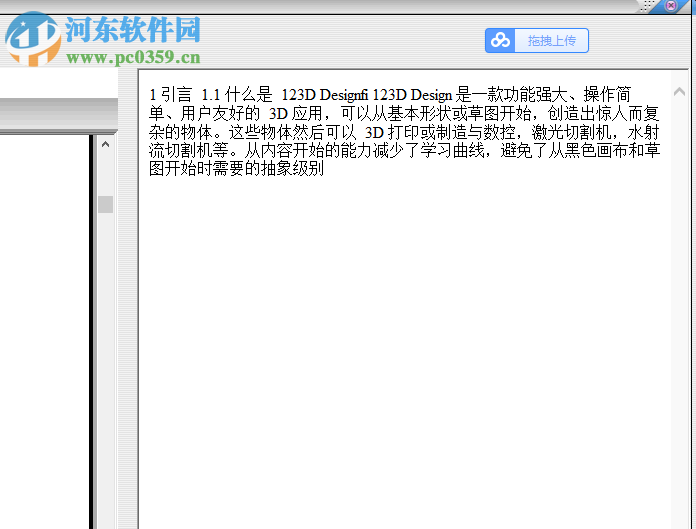The height and width of the screenshot is (529, 696).
Task: Click the dotted grip icon beside close button
Action: 648,5
